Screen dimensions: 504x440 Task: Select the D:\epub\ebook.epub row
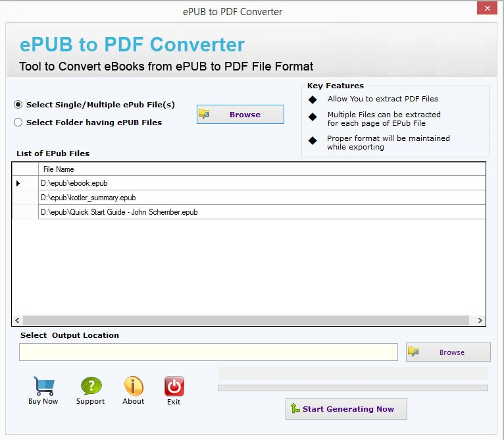click(x=262, y=183)
